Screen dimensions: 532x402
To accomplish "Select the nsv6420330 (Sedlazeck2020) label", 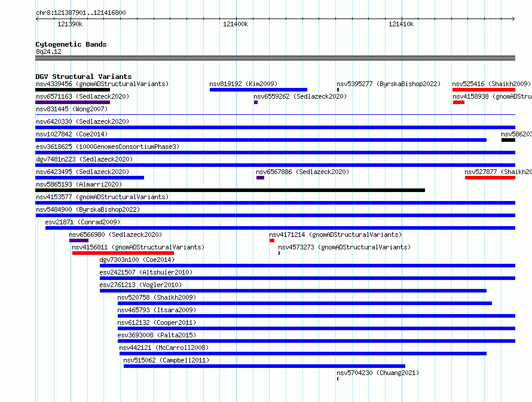I will pyautogui.click(x=82, y=121).
